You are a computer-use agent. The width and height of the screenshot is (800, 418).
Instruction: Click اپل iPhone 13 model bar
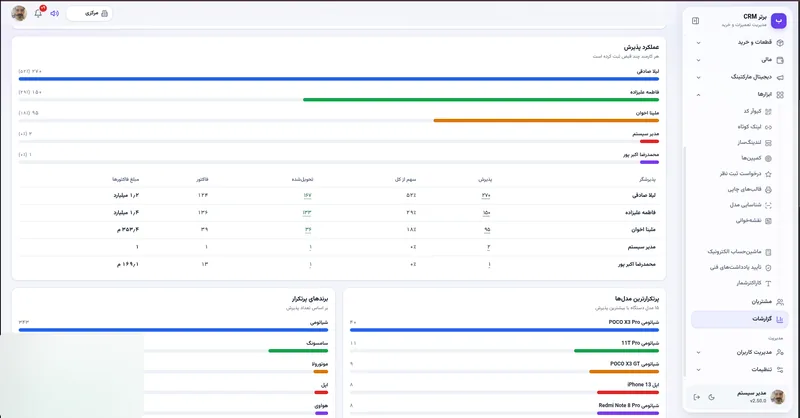628,392
